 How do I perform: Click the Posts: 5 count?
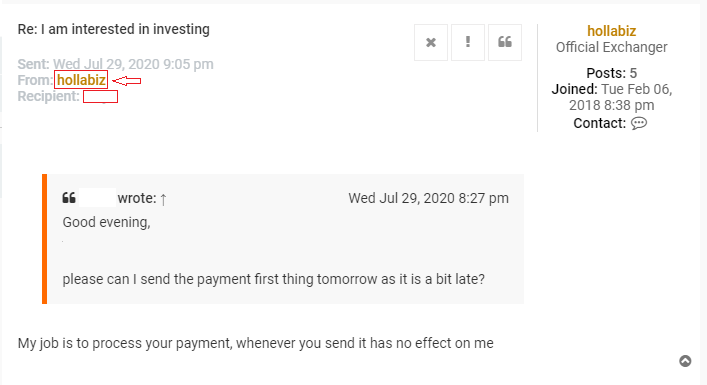611,73
